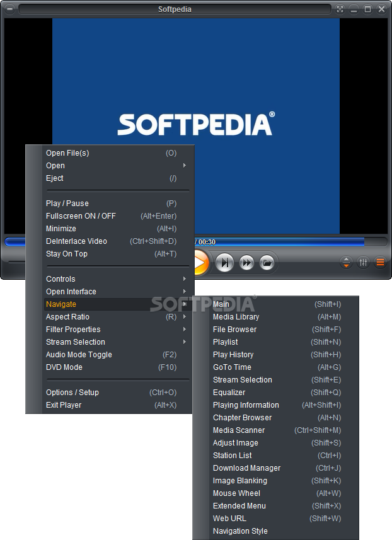This screenshot has width=392, height=540.
Task: Expand the Controls submenu
Action: pos(117,279)
